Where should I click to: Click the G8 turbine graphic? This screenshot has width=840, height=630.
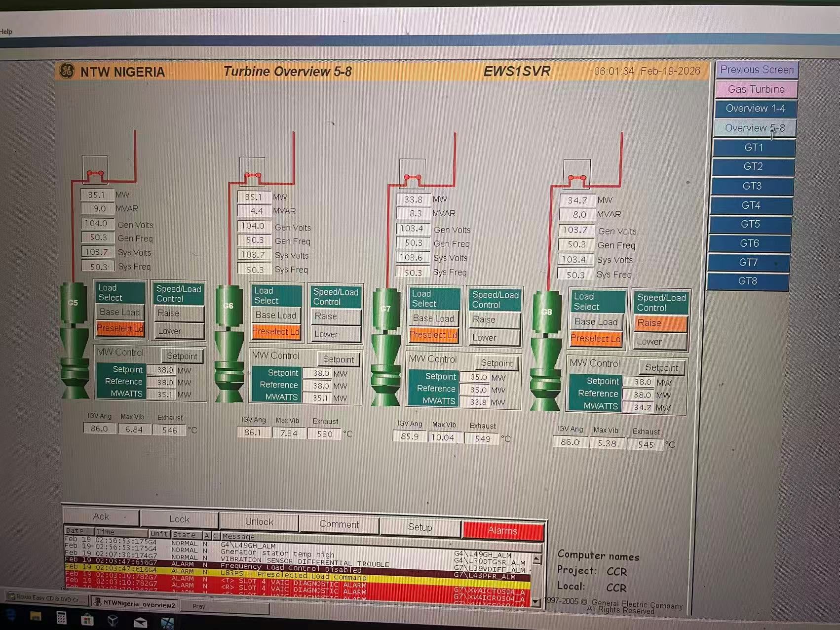(546, 351)
